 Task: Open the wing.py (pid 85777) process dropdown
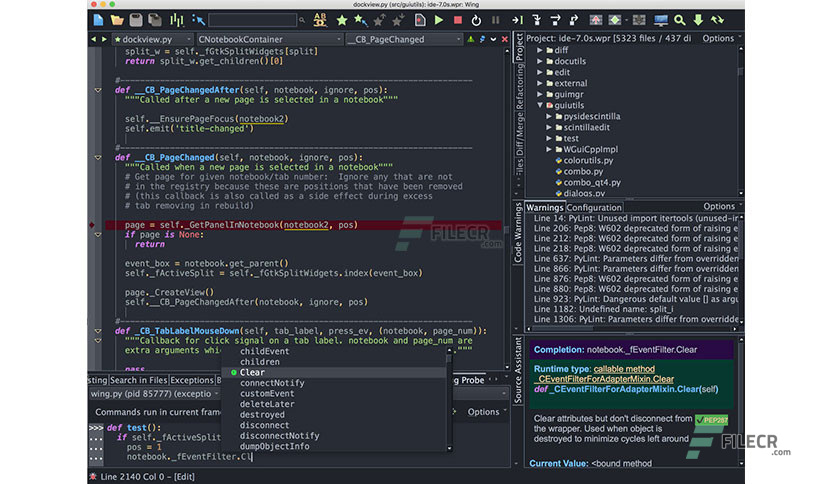click(x=155, y=394)
